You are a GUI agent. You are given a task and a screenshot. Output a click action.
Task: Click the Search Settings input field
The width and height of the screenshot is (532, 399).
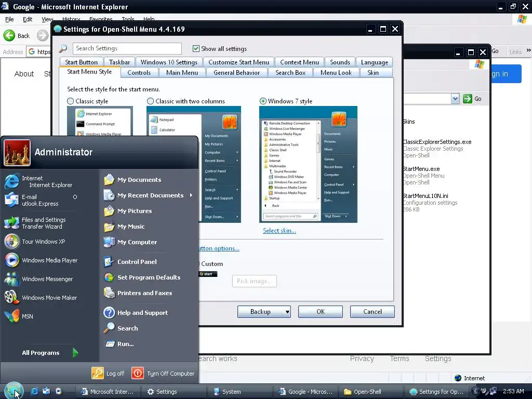coord(127,48)
